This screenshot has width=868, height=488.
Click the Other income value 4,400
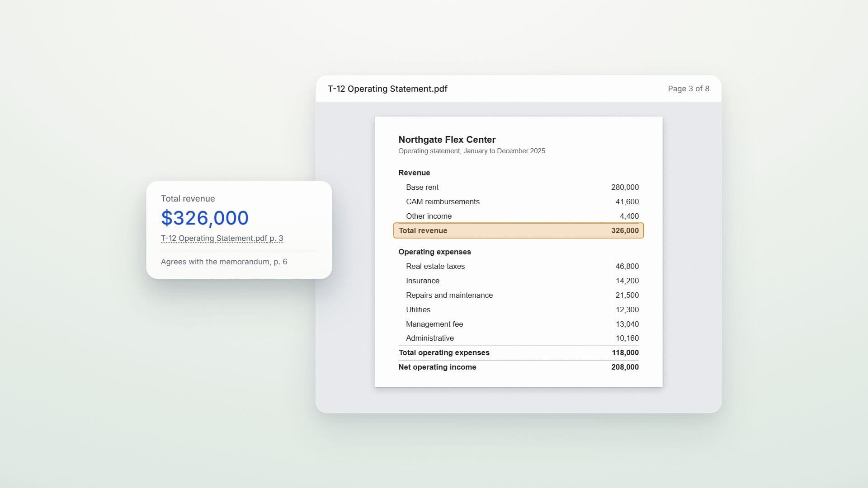pos(629,216)
